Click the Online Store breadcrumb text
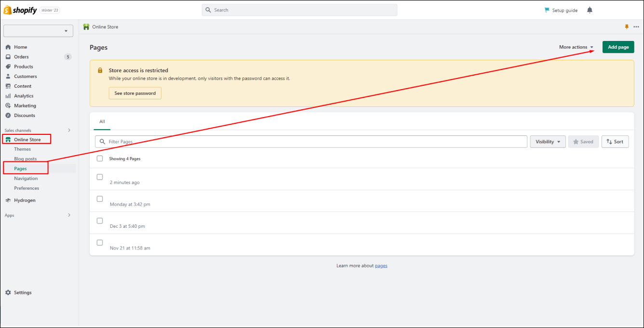 coord(105,27)
